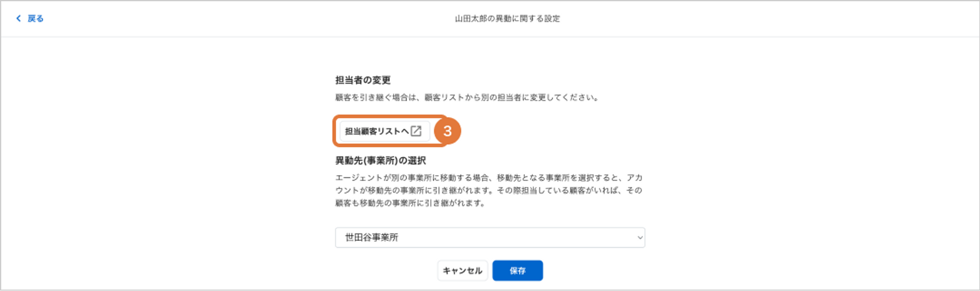980x291 pixels.
Task: Click the empty header bar right of the title
Action: coord(769,19)
